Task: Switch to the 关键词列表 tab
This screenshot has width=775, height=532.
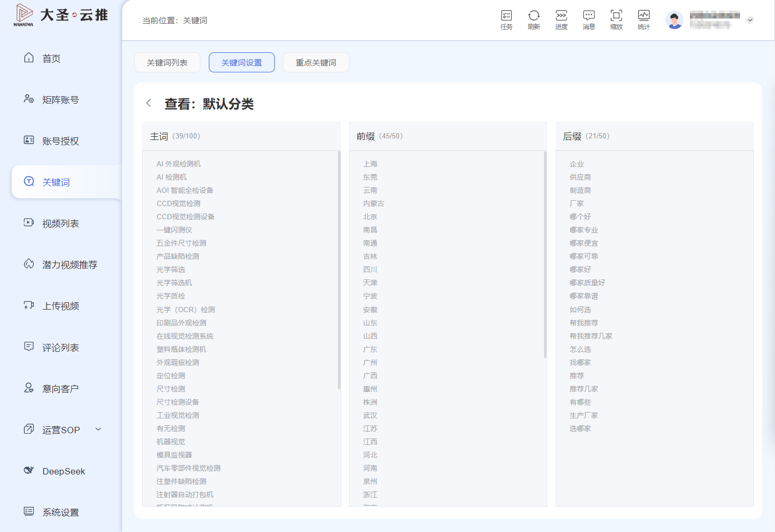Action: tap(168, 62)
